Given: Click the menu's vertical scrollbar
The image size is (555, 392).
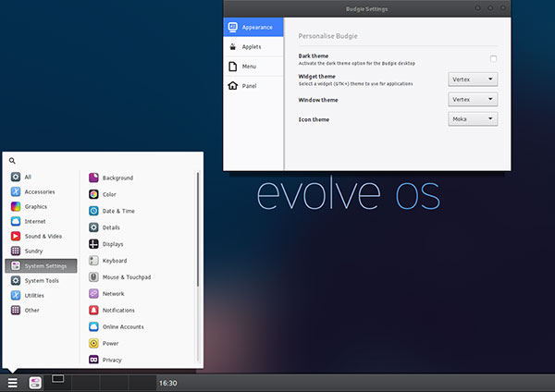Looking at the screenshot, I should [x=198, y=230].
